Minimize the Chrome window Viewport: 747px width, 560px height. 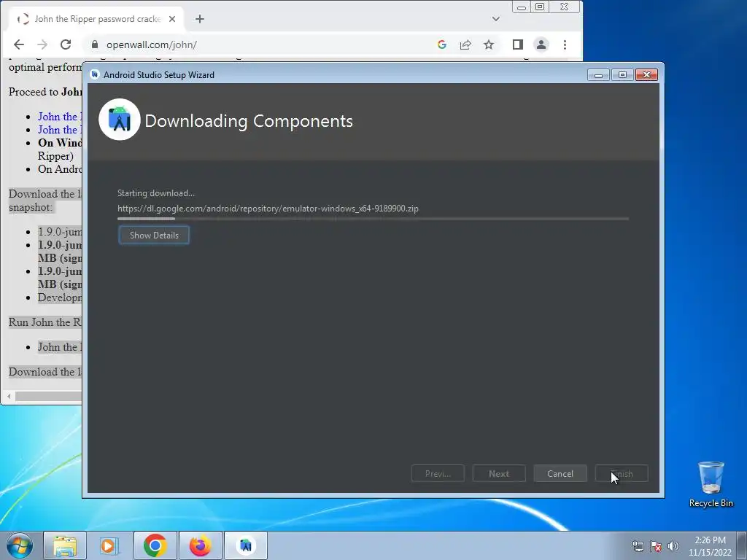[522, 7]
